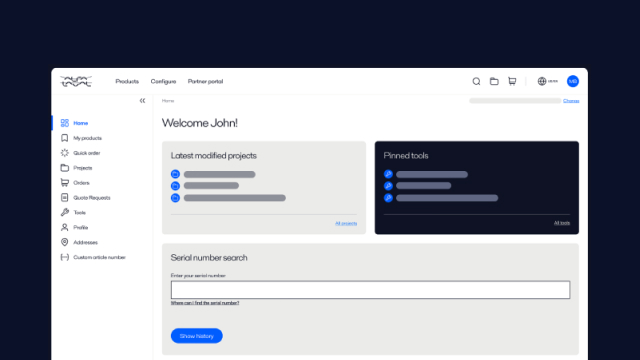The height and width of the screenshot is (360, 640).
Task: Click the Change link at top right
Action: click(x=571, y=100)
